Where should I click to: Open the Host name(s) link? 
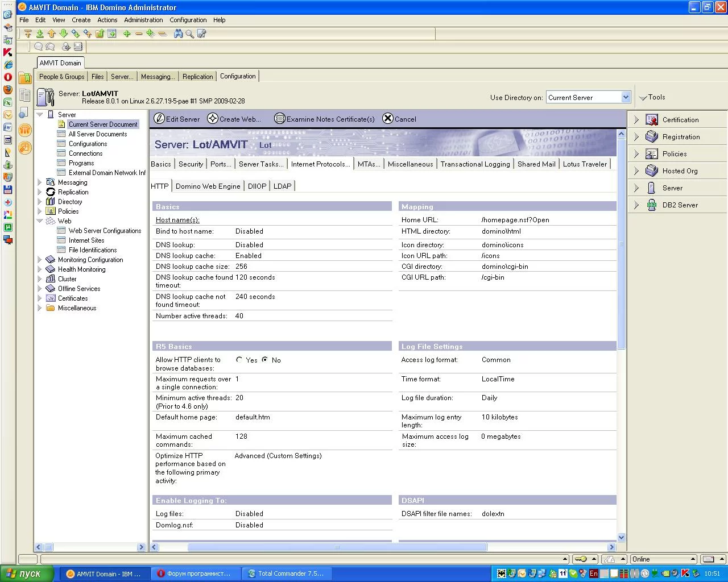coord(177,220)
